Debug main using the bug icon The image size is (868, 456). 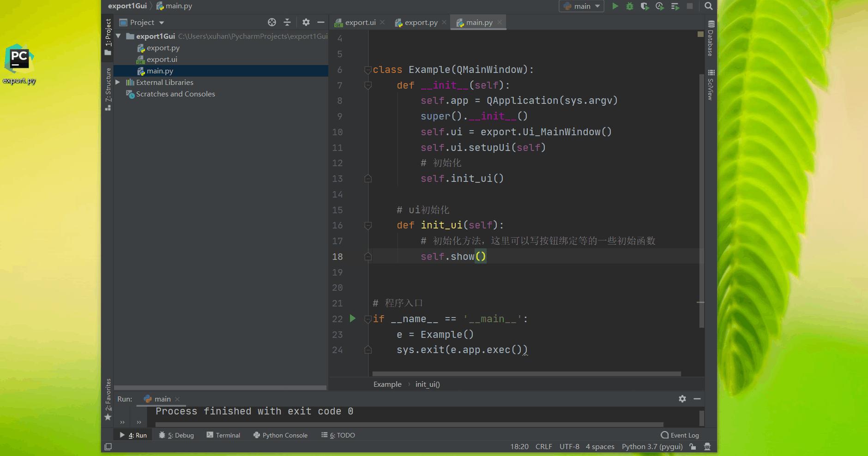click(x=630, y=6)
